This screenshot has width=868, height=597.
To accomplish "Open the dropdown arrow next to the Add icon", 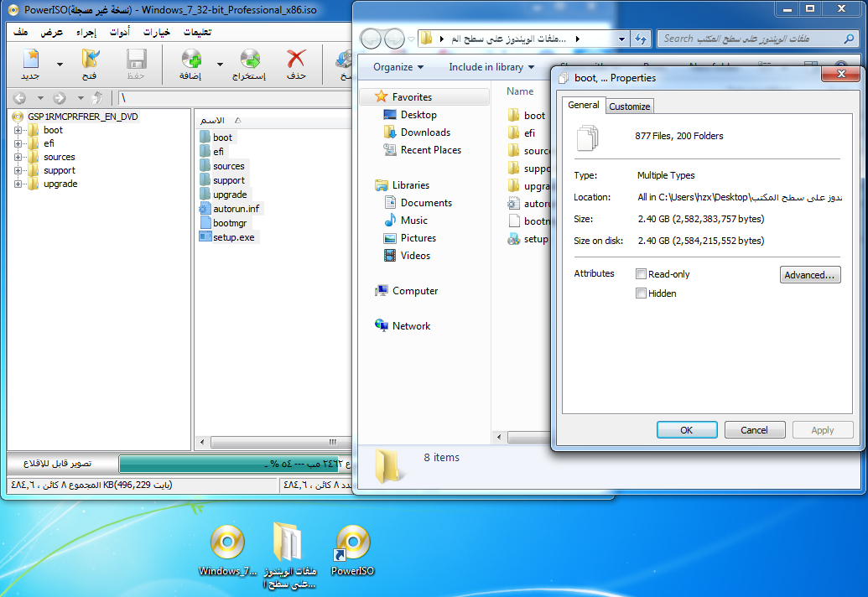I will point(220,65).
